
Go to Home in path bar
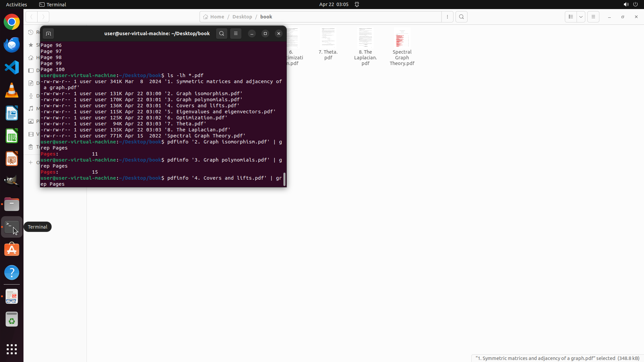tap(214, 17)
